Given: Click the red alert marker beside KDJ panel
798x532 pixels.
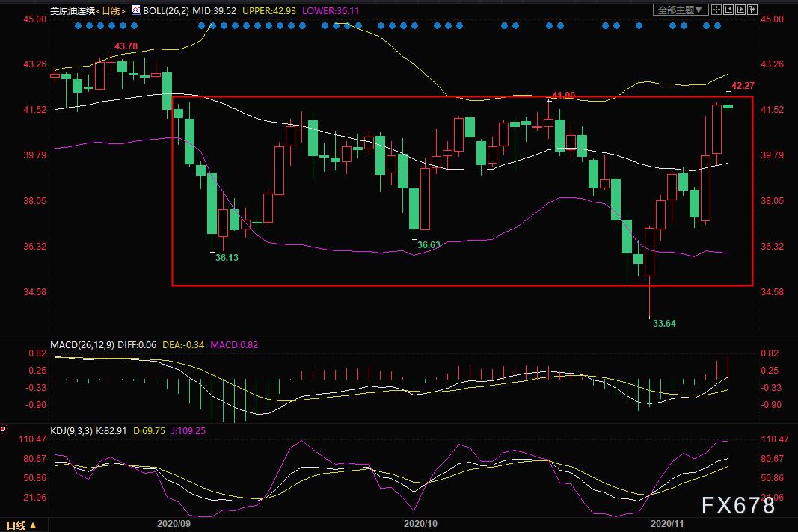Looking at the screenshot, I should pos(4,430).
